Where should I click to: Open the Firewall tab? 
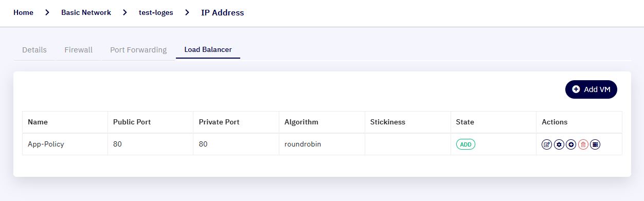79,50
